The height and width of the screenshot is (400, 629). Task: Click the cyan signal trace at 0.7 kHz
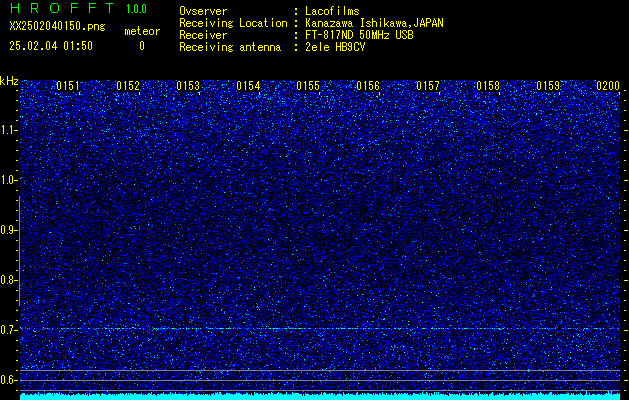(x=320, y=329)
